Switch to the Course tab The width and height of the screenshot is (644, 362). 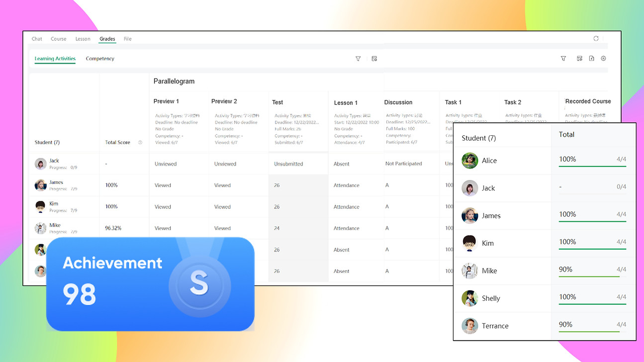[x=59, y=39]
